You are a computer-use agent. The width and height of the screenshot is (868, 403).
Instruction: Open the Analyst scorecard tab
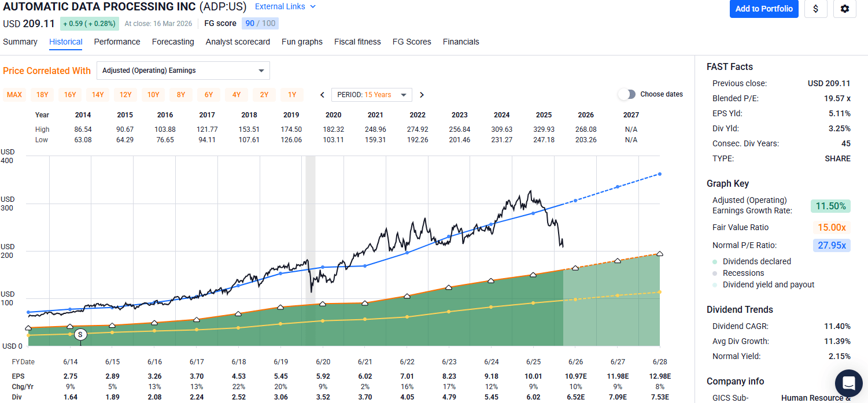[238, 42]
